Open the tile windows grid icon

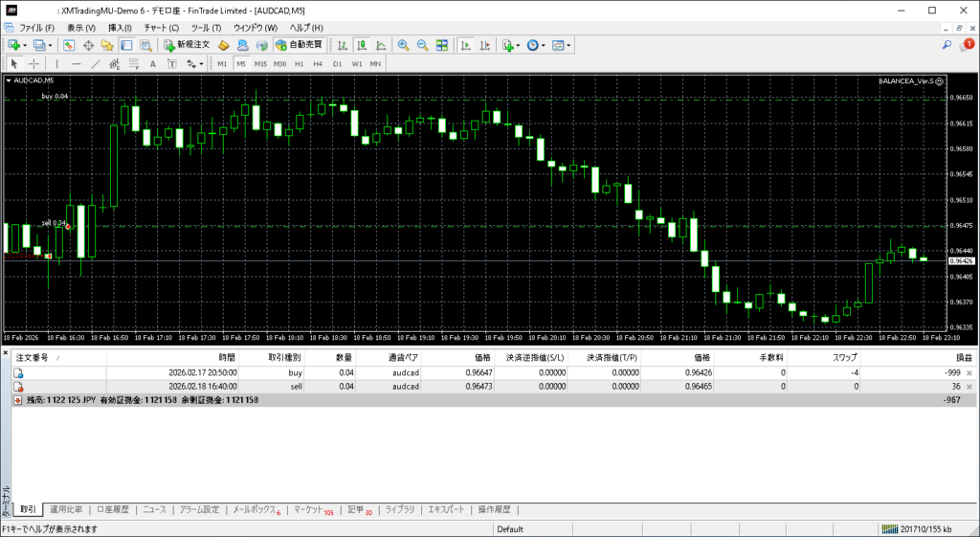pyautogui.click(x=442, y=45)
